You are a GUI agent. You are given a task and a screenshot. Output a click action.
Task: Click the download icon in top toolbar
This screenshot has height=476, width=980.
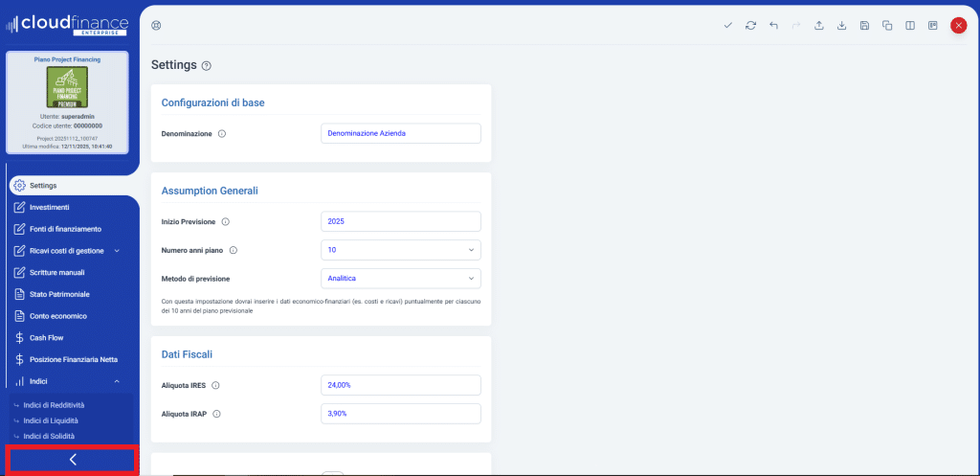click(x=842, y=26)
